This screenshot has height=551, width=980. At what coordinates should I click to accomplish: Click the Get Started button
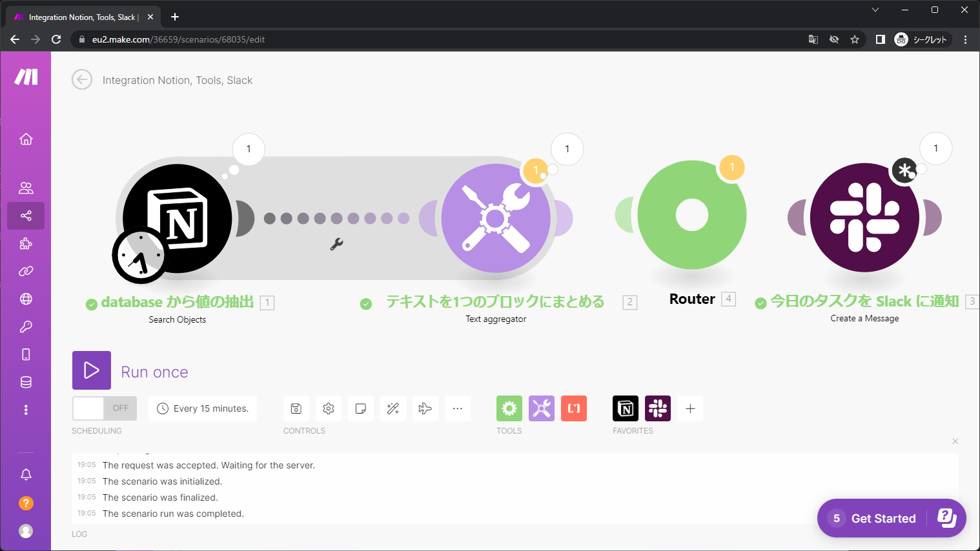pyautogui.click(x=892, y=518)
